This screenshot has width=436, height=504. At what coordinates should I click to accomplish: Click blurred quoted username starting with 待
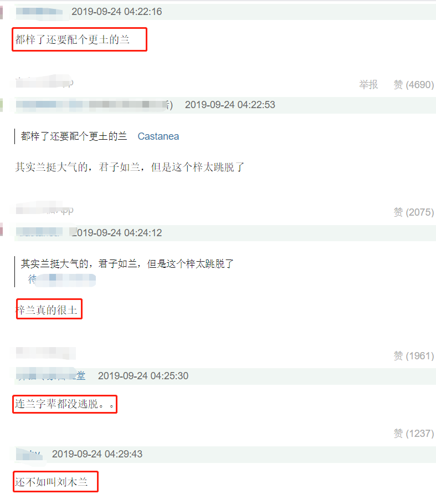[61, 279]
